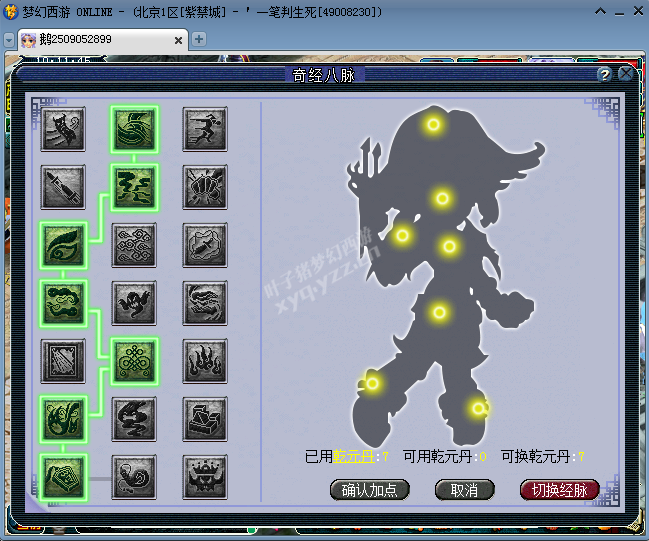Select the glowing green dragon skill icon
This screenshot has height=541, width=649.
pos(63,419)
